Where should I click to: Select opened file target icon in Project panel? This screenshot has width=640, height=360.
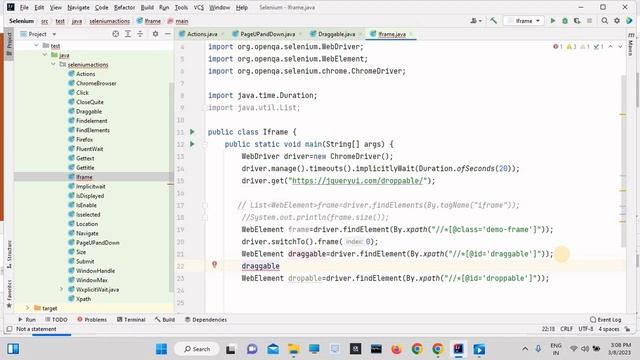click(x=116, y=34)
